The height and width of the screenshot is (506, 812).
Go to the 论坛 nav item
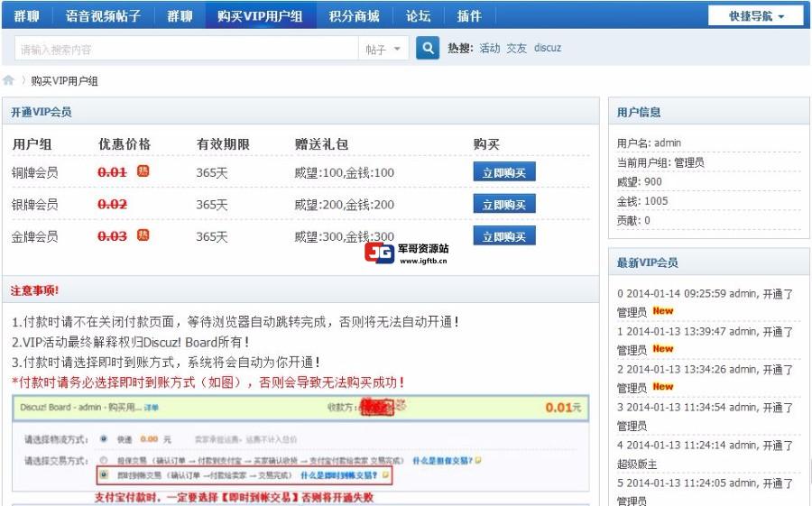click(x=418, y=16)
